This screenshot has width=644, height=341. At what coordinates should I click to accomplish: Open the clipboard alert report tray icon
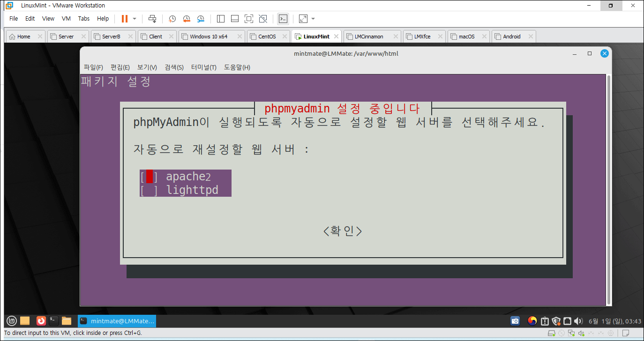click(x=545, y=321)
